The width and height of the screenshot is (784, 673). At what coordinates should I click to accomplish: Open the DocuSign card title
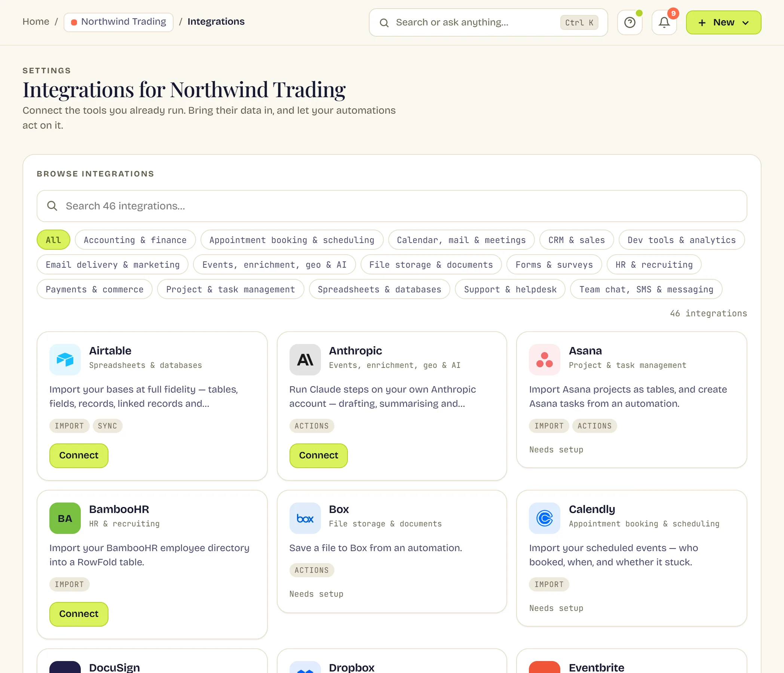point(114,667)
